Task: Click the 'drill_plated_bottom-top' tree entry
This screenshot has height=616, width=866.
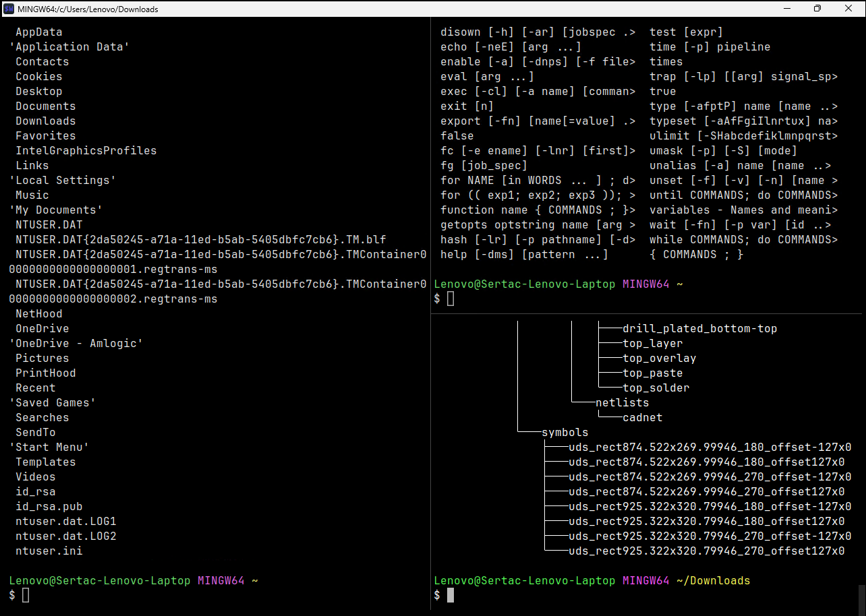Action: [x=700, y=329]
